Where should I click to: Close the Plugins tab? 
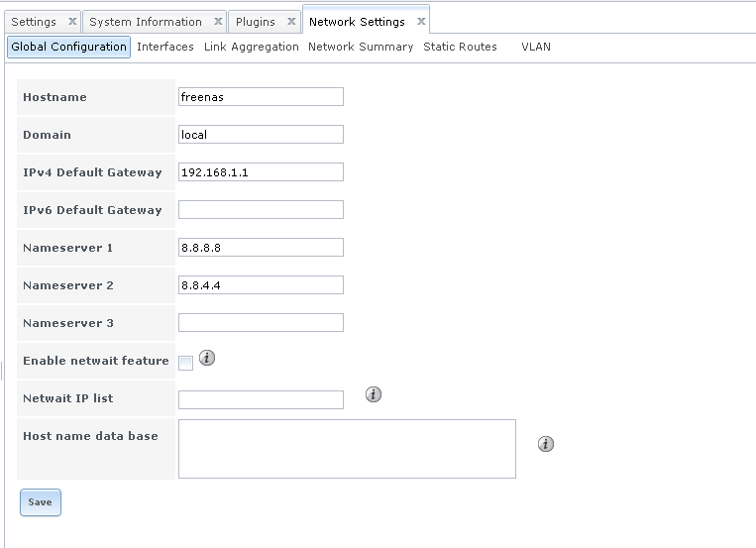tap(291, 21)
